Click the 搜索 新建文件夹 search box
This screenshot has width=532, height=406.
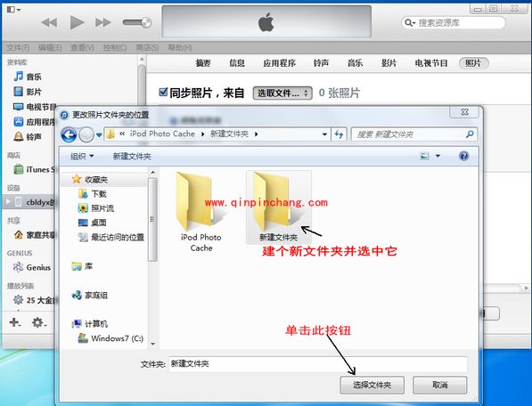point(414,134)
